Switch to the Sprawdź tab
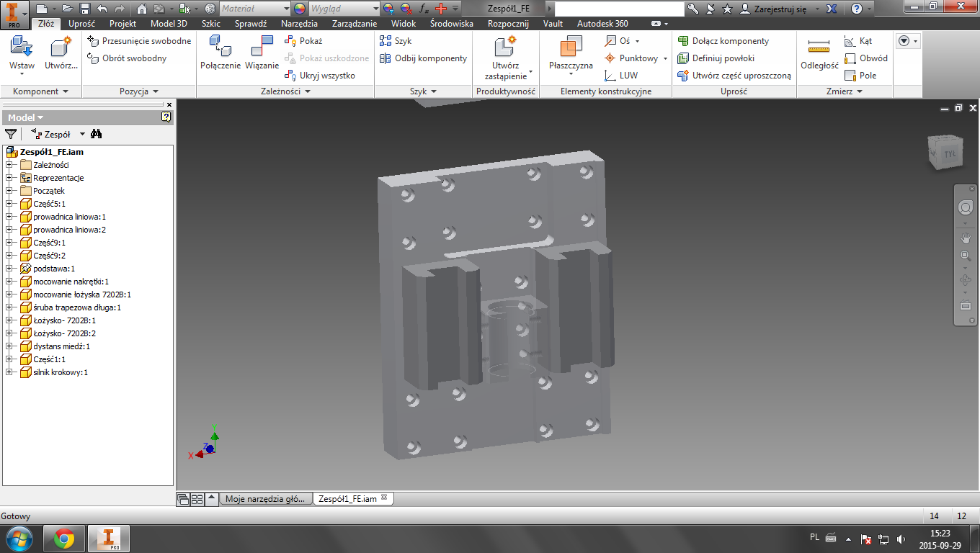The image size is (980, 553). coord(251,24)
